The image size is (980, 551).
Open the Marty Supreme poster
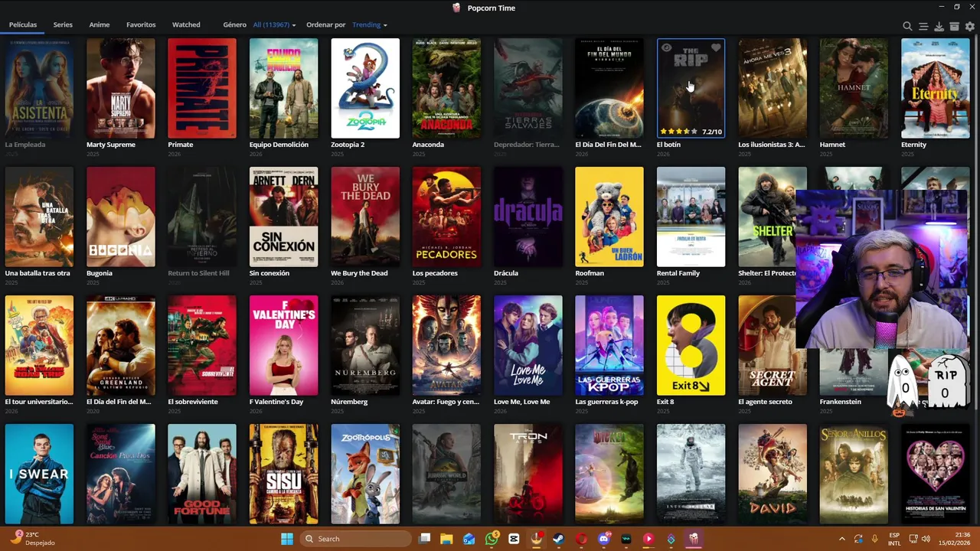[121, 88]
